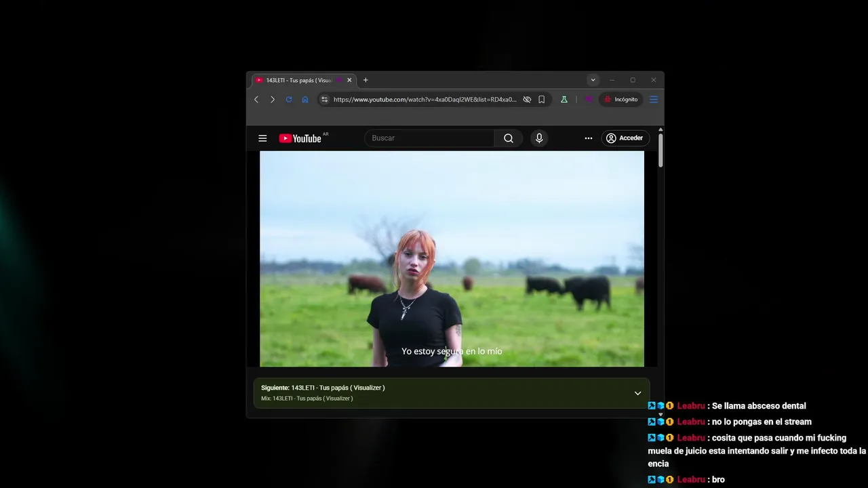The height and width of the screenshot is (488, 868).
Task: Click the YouTube search magnifier button
Action: coord(509,138)
